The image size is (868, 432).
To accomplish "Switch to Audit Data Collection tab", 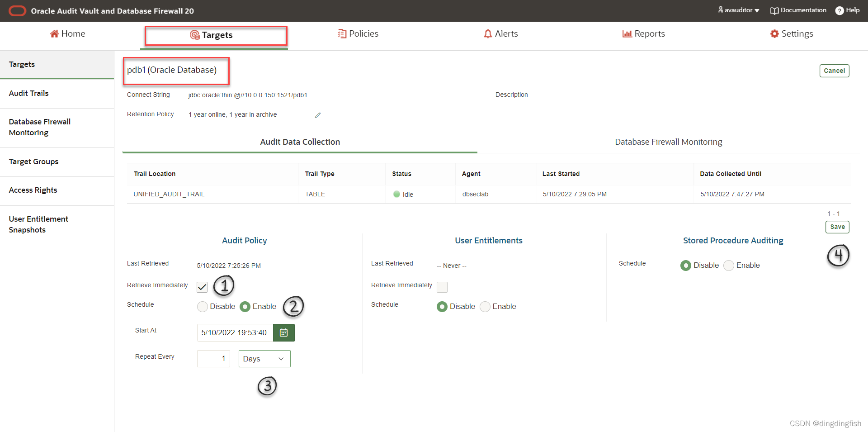I will (300, 142).
